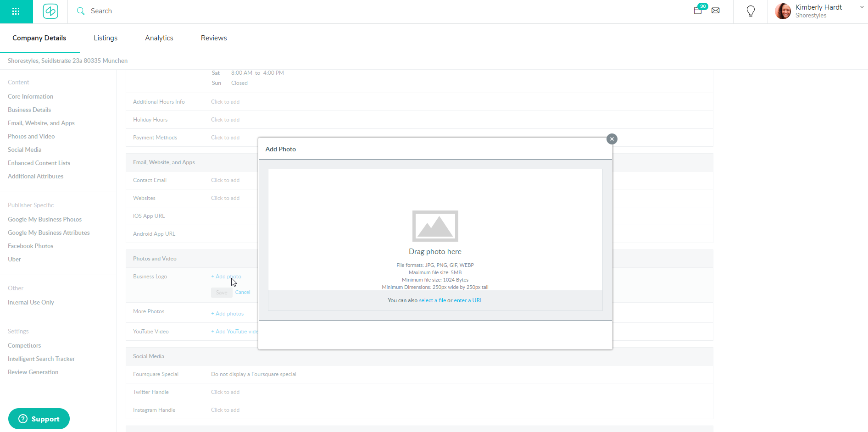Open Facebook Photos sidebar link
This screenshot has width=868, height=432.
coord(30,246)
